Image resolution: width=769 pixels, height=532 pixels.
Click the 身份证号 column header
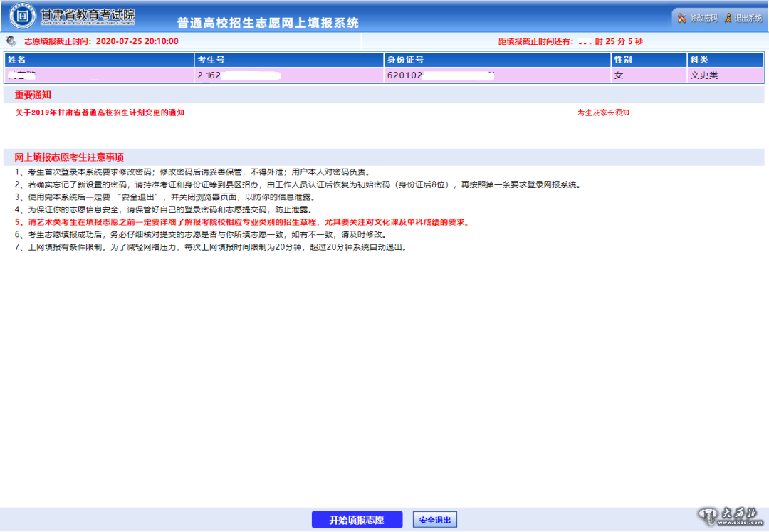404,59
